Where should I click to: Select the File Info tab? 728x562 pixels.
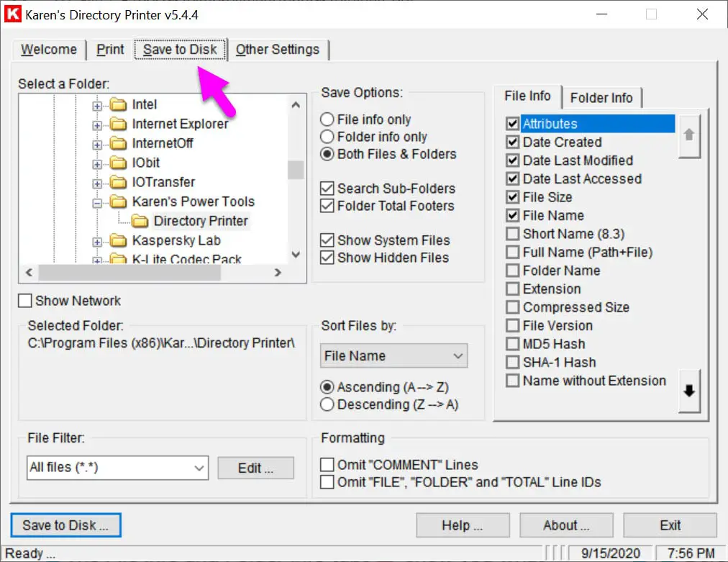coord(527,96)
